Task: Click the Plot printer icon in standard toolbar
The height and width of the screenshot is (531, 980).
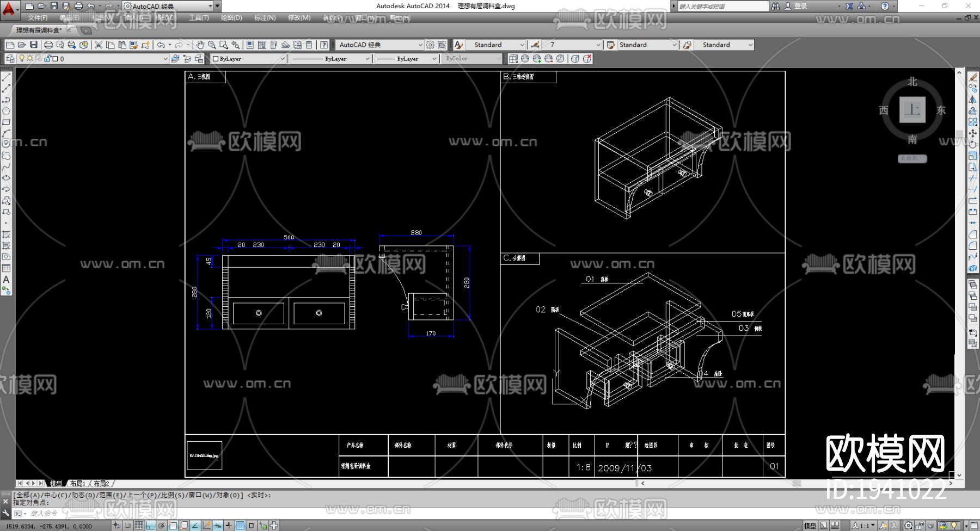Action: coord(48,45)
